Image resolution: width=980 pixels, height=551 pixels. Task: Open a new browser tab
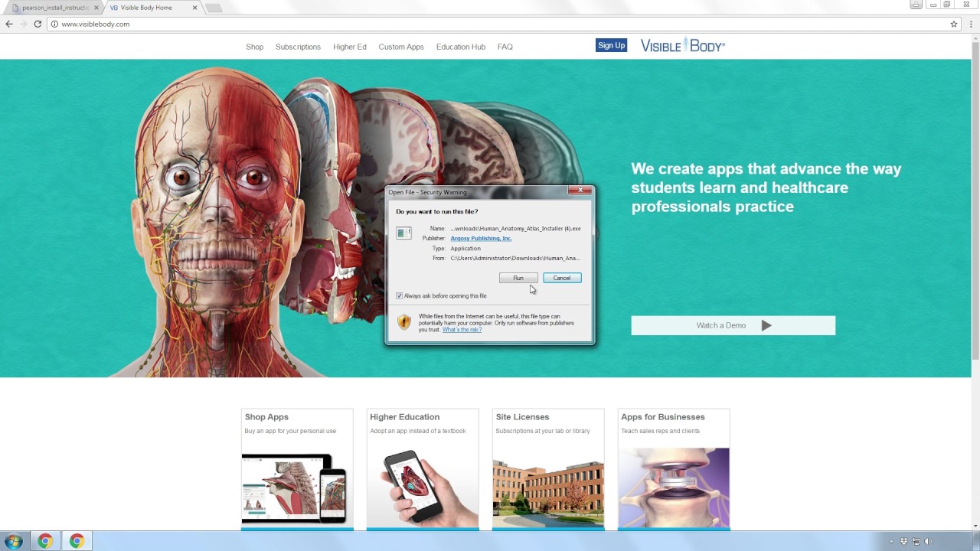click(x=214, y=8)
